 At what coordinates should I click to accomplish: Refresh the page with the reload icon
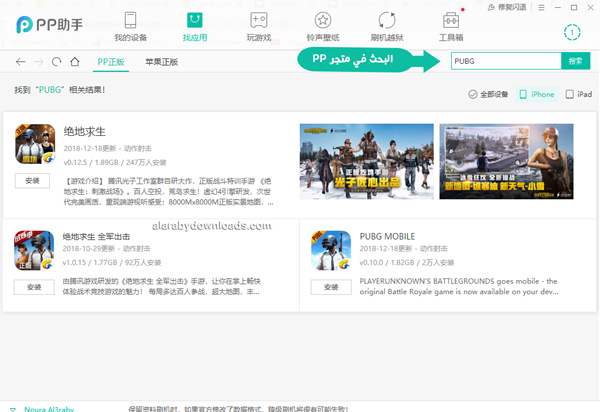(57, 62)
